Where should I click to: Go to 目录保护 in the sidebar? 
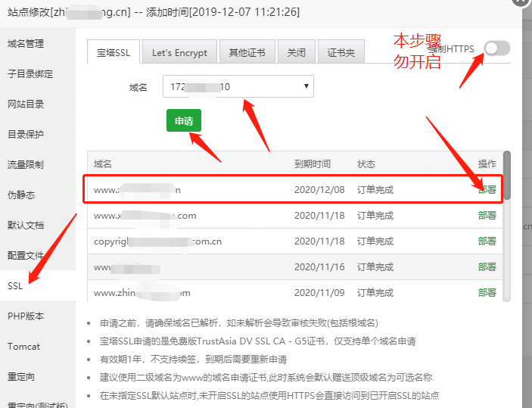coord(26,134)
